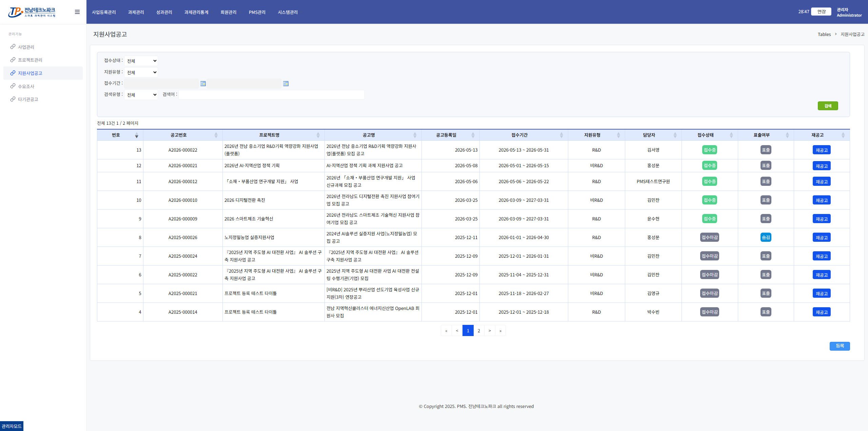Select 타기관공고 in the sidebar
The height and width of the screenshot is (431, 868).
point(43,99)
